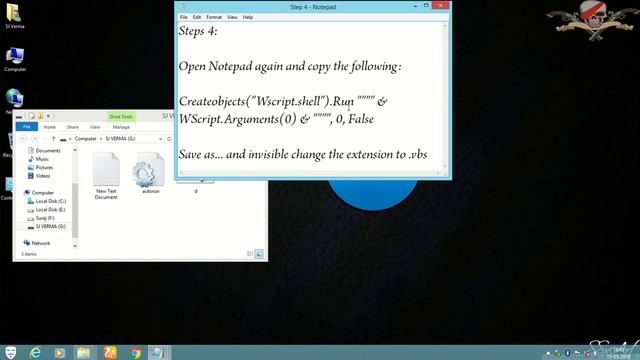Switch to Notepad taskbar button
The image size is (640, 360).
coord(158,353)
